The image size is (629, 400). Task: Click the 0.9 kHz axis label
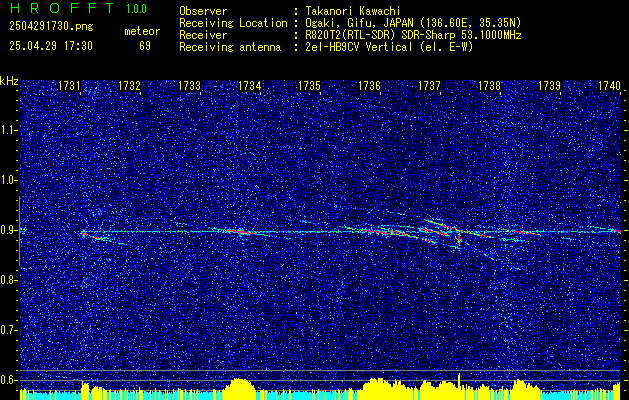[8, 230]
